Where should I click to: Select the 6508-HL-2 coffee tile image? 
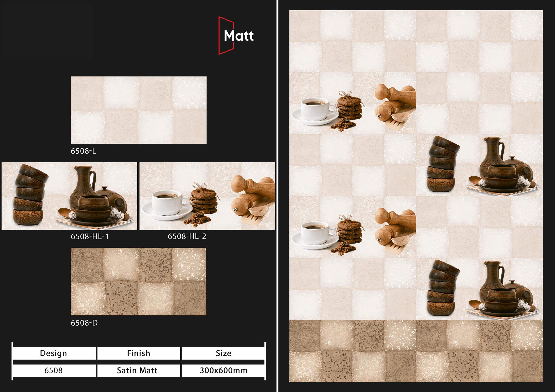tap(207, 196)
